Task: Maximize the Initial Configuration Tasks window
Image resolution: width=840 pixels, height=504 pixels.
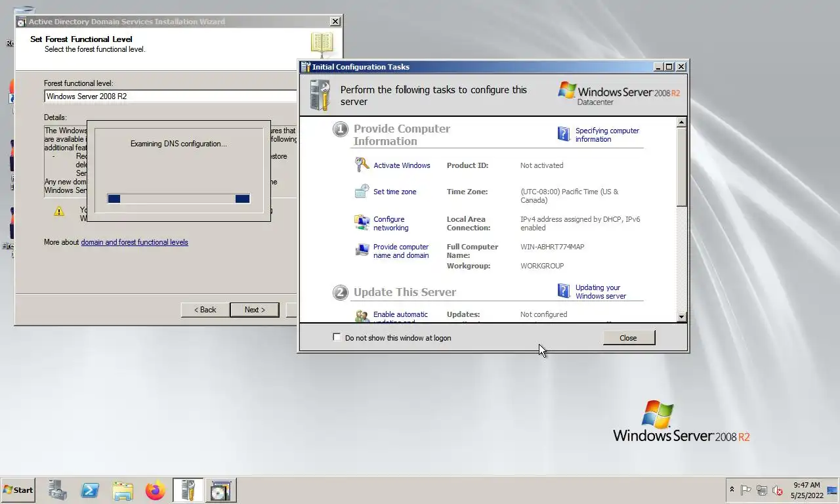Action: (x=669, y=67)
